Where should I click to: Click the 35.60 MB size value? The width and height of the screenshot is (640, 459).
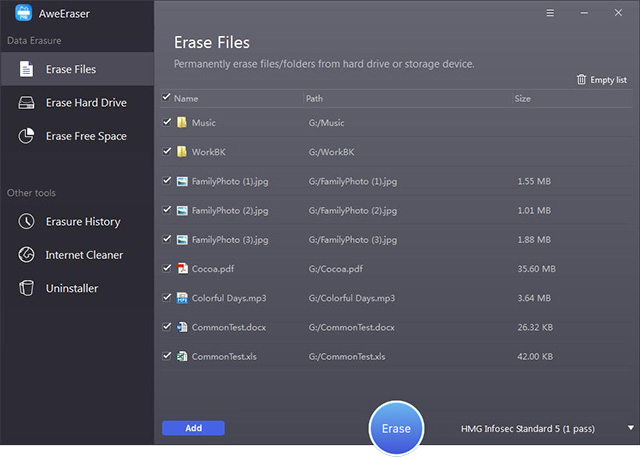pos(536,269)
